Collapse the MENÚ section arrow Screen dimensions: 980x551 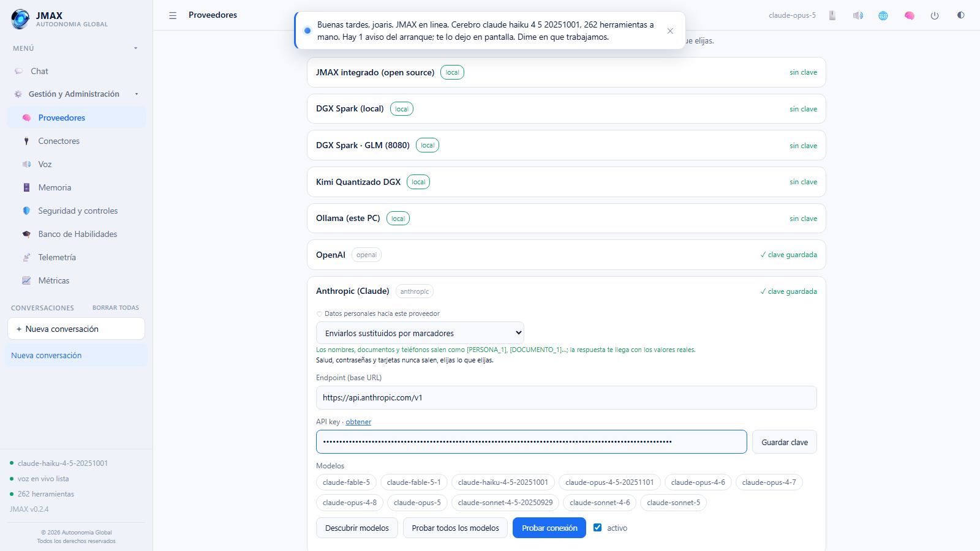136,48
